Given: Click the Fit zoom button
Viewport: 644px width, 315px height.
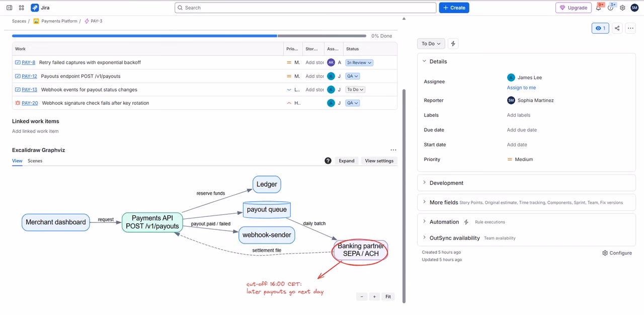Looking at the screenshot, I should click(x=388, y=296).
